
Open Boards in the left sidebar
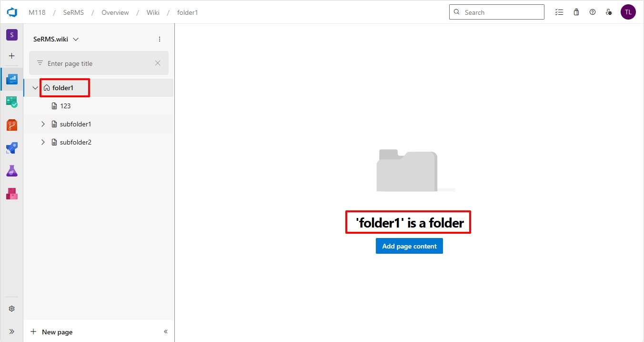pos(12,102)
